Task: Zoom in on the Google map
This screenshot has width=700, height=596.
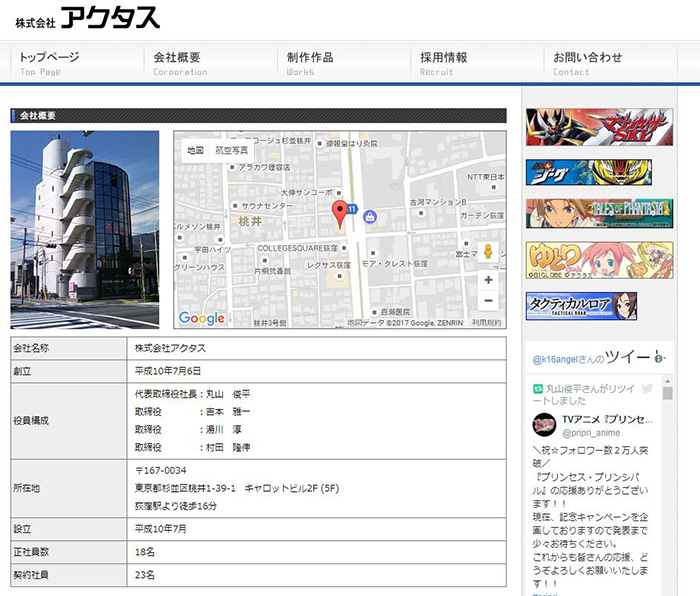Action: (488, 280)
